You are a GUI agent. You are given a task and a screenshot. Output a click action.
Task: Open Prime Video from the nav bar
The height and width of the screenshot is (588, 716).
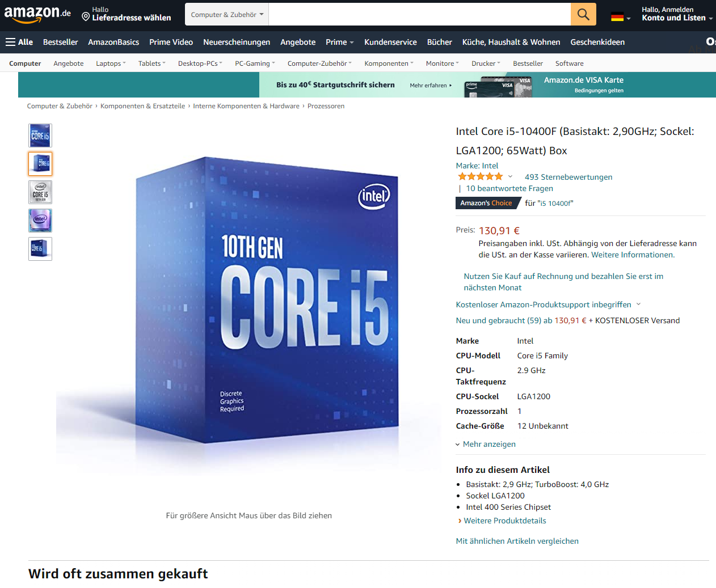click(x=171, y=42)
